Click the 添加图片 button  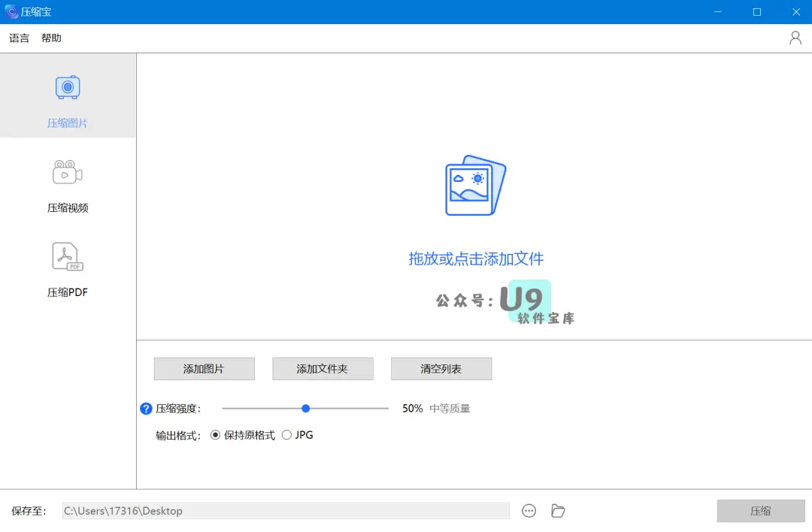[x=204, y=368]
